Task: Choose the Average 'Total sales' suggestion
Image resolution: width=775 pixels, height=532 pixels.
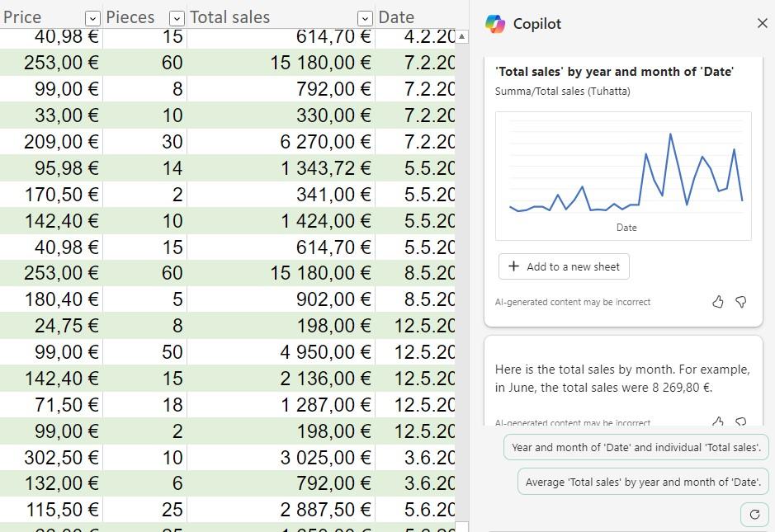Action: coord(642,482)
